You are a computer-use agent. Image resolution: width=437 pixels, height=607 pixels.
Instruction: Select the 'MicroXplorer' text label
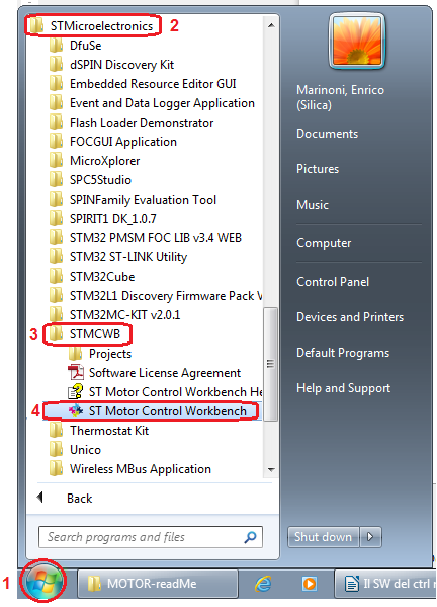click(105, 161)
